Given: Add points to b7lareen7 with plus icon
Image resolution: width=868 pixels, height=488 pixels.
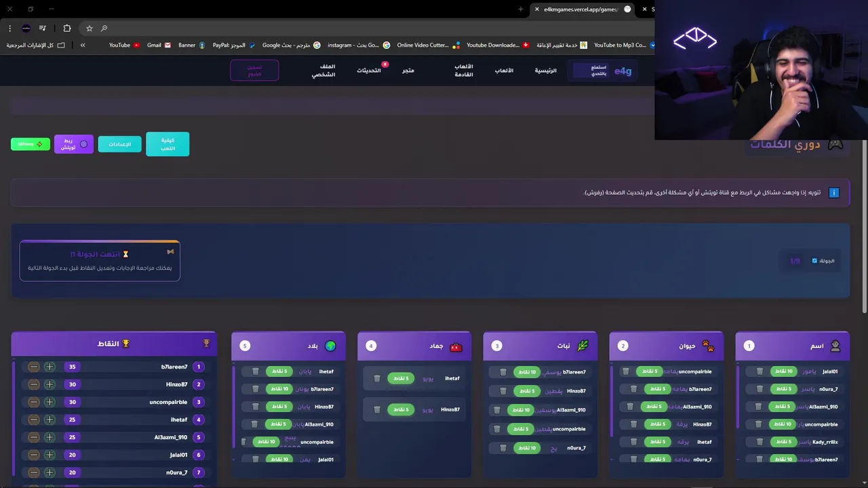Looking at the screenshot, I should (50, 367).
